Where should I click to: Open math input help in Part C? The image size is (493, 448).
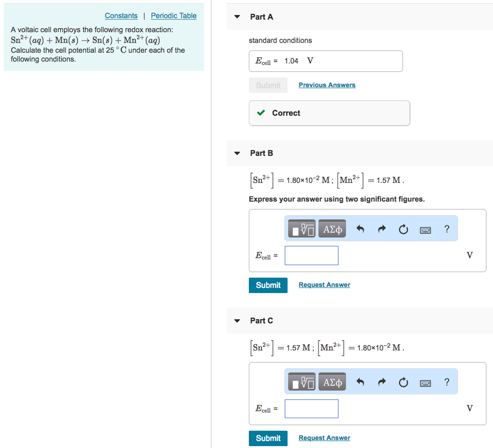click(446, 382)
